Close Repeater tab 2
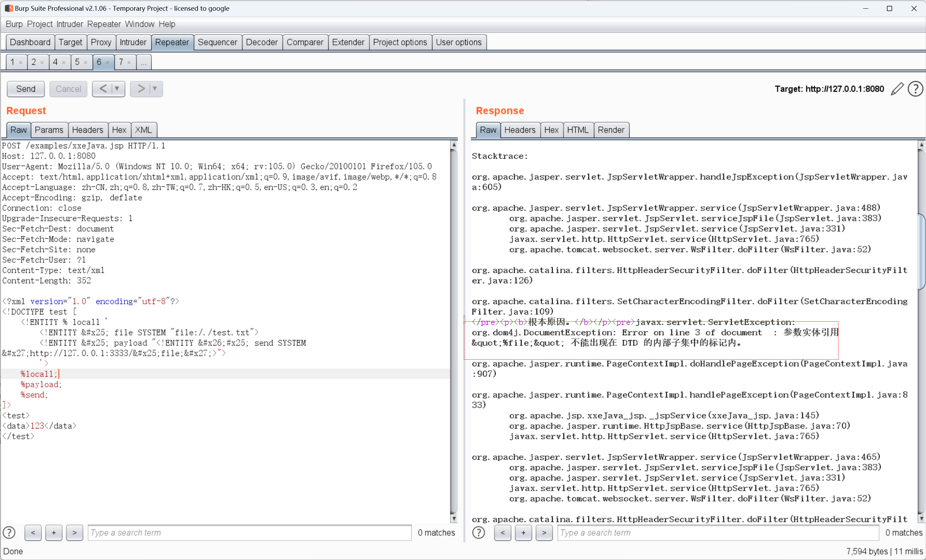This screenshot has height=560, width=926. [42, 62]
